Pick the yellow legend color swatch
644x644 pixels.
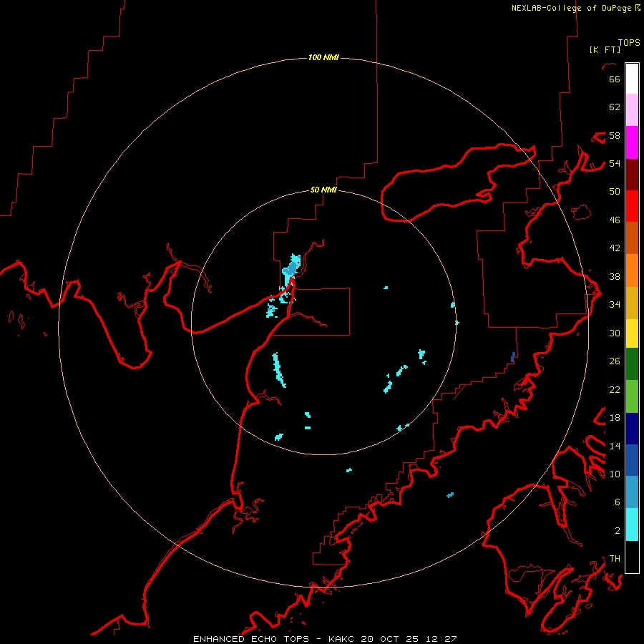632,333
